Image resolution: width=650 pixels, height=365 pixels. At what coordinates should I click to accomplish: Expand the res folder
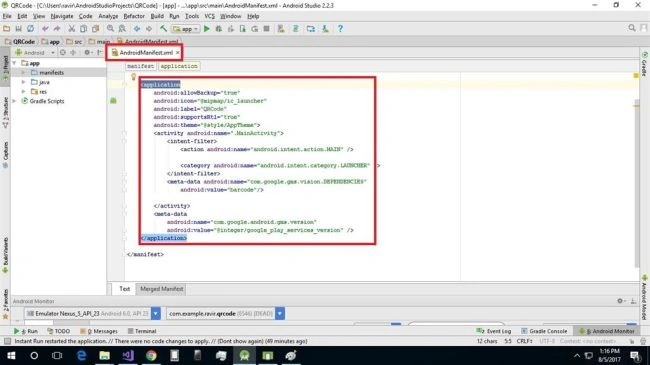coord(24,92)
